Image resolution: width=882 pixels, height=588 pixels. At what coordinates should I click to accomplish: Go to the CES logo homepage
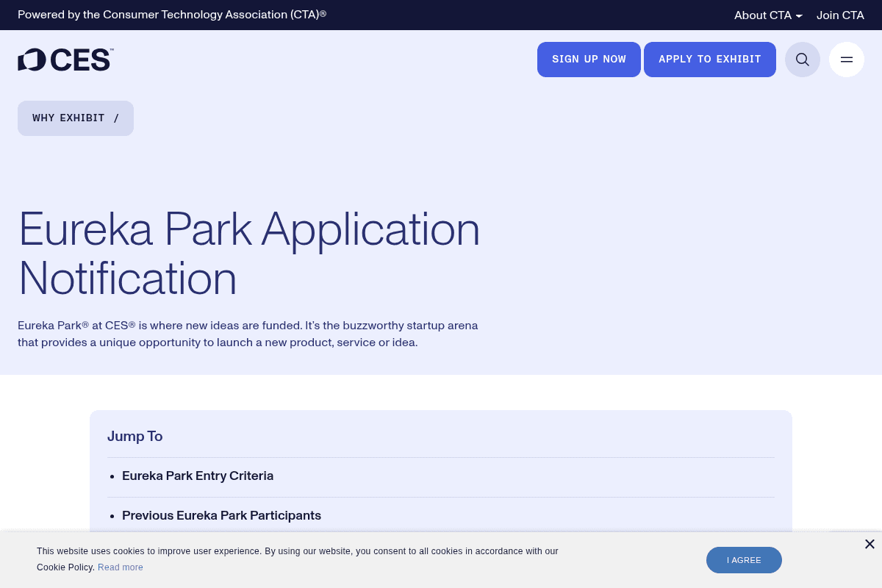[65, 60]
